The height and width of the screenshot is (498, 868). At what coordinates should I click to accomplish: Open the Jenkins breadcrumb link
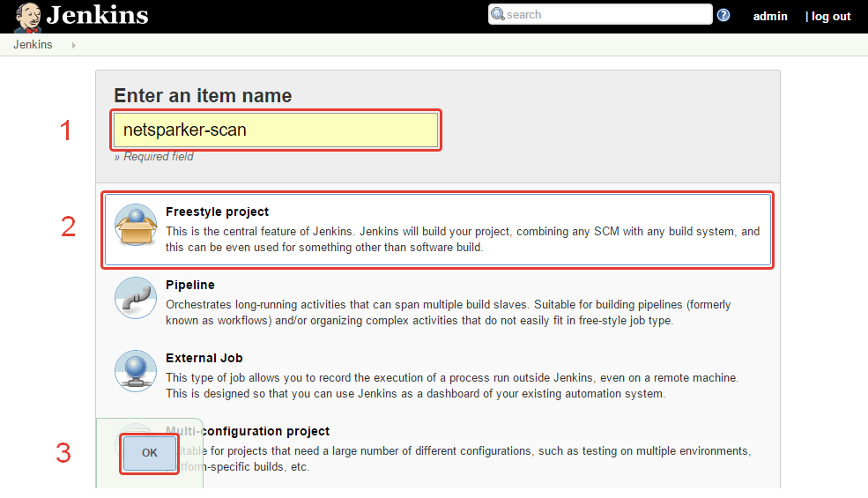coord(33,44)
